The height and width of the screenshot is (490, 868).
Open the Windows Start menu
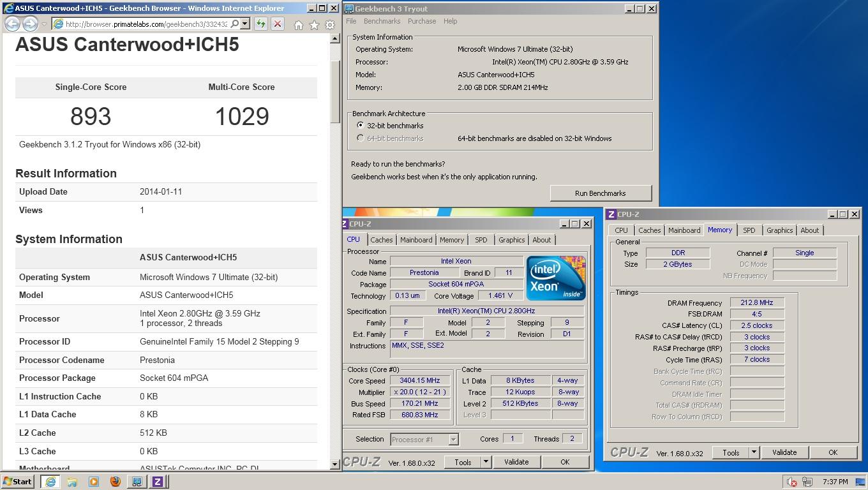point(18,482)
